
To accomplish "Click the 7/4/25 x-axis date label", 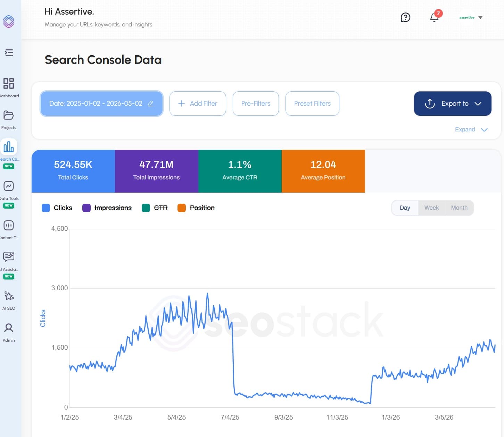I will pos(230,417).
